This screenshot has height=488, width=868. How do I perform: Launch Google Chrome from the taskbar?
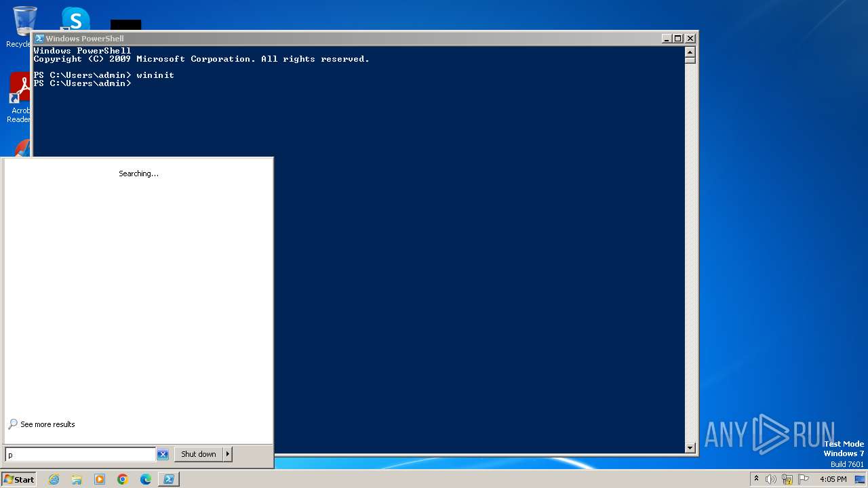123,479
